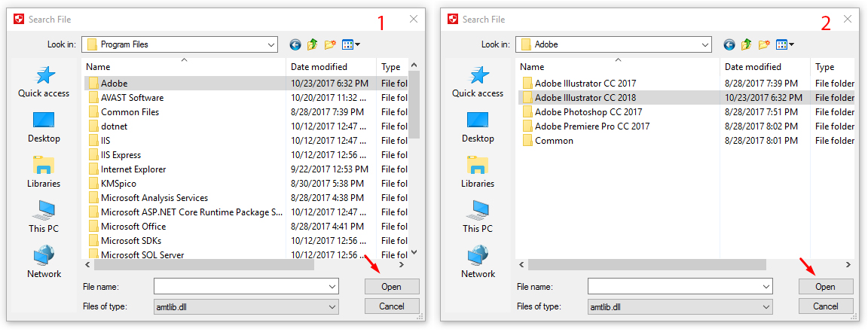Select This PC in the Adobe dialog sidebar
This screenshot has height=332, width=868.
click(x=478, y=218)
